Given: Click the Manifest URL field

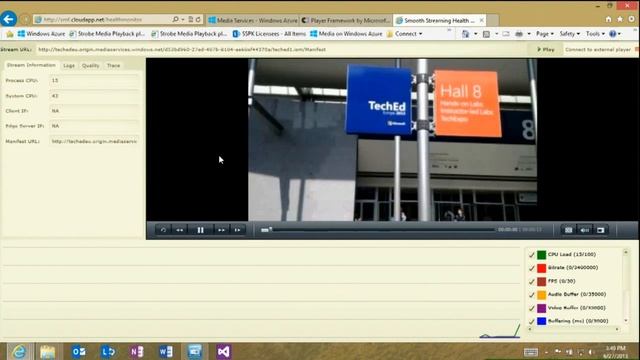Looking at the screenshot, I should tap(94, 141).
